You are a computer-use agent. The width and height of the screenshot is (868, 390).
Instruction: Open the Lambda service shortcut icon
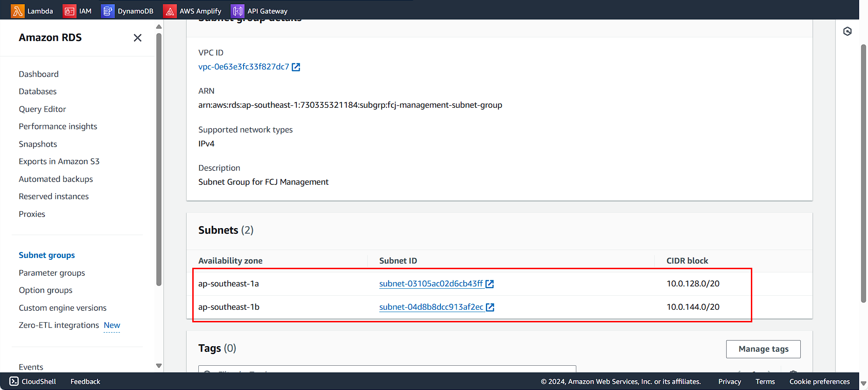point(18,11)
